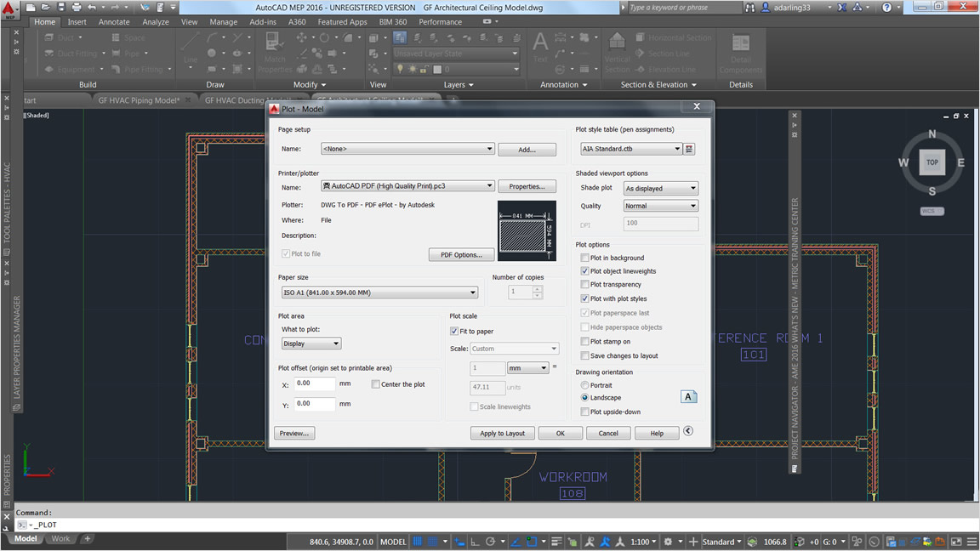980x551 pixels.
Task: Open the plot style table editor icon
Action: tap(689, 149)
